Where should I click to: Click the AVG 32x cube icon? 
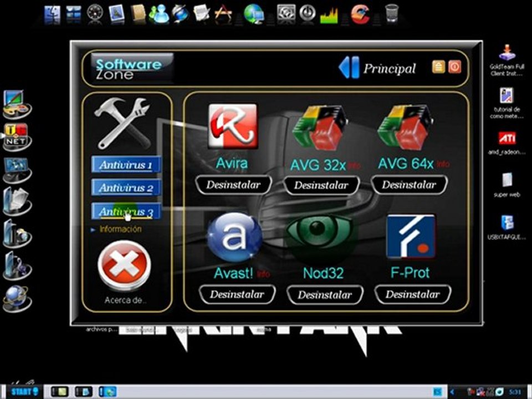[x=319, y=128]
